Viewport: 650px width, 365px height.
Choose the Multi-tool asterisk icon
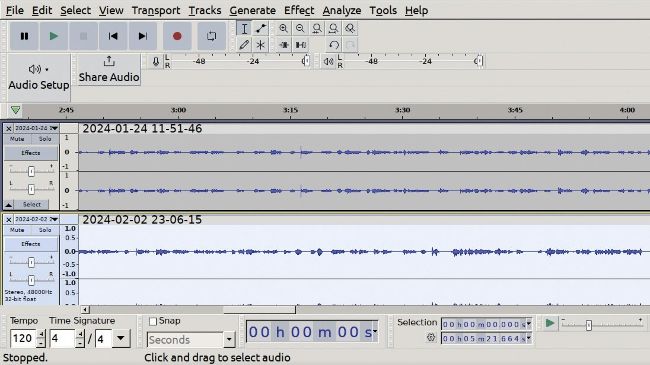tap(261, 44)
